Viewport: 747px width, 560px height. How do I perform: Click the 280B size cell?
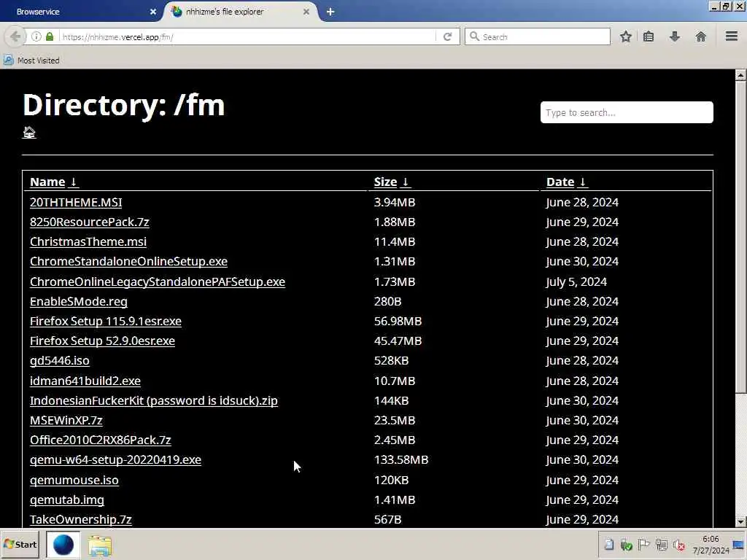coord(387,301)
